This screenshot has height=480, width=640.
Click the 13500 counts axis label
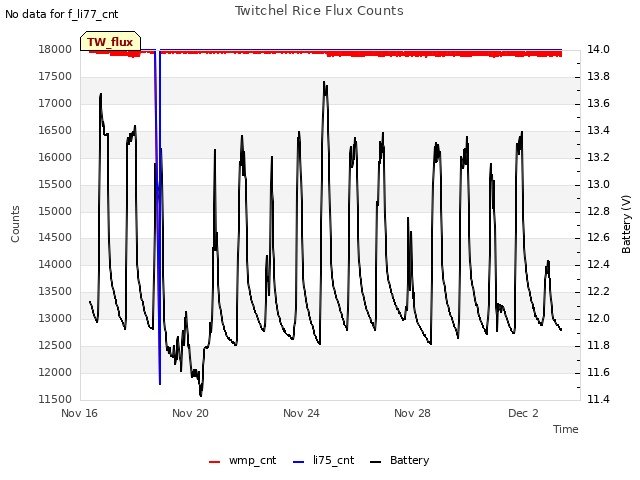point(55,291)
